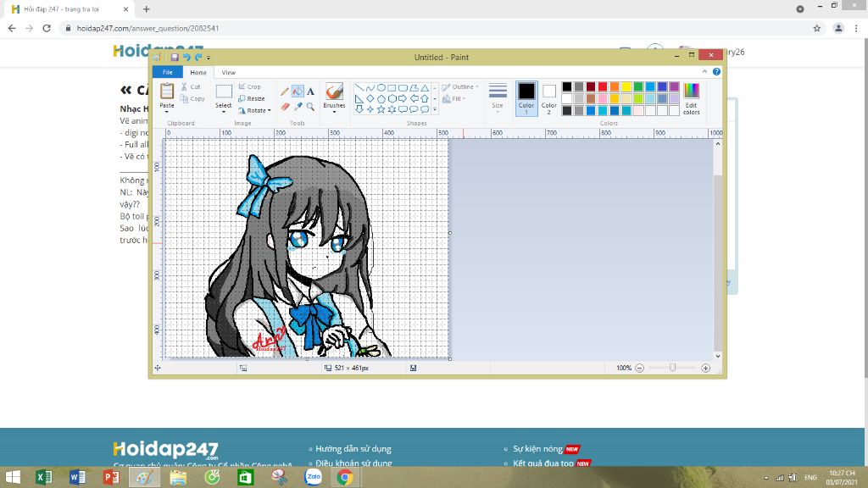Click Hướng dẫn sử dụng footer link
Viewport: 868px width, 488px height.
[x=353, y=449]
